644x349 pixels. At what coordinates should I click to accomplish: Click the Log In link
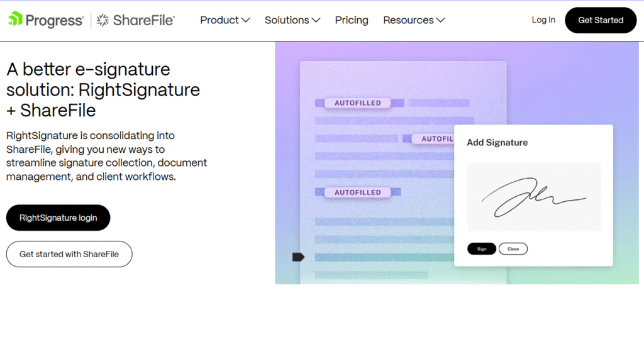pos(543,19)
